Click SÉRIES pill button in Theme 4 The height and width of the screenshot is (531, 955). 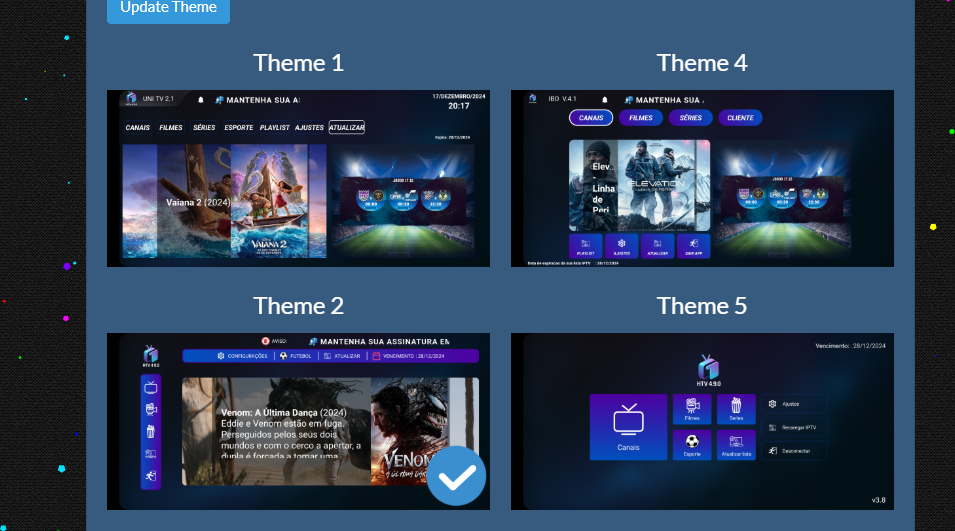coord(691,118)
